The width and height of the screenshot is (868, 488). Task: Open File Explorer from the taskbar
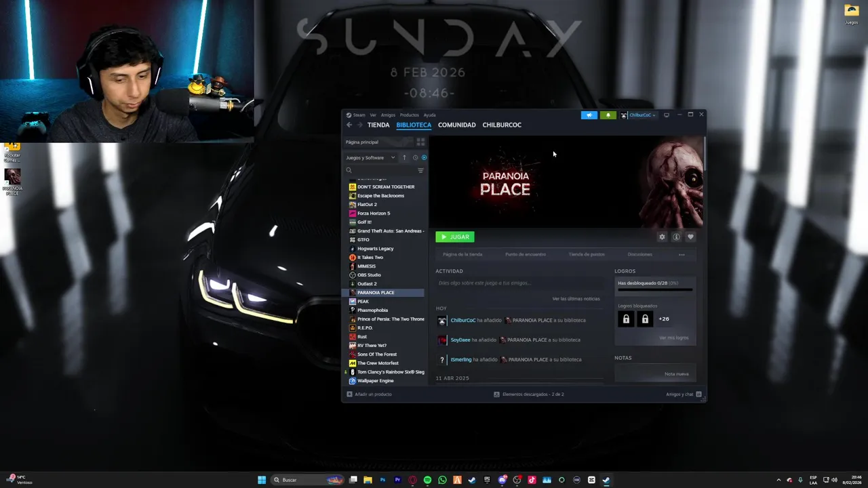[x=368, y=480]
